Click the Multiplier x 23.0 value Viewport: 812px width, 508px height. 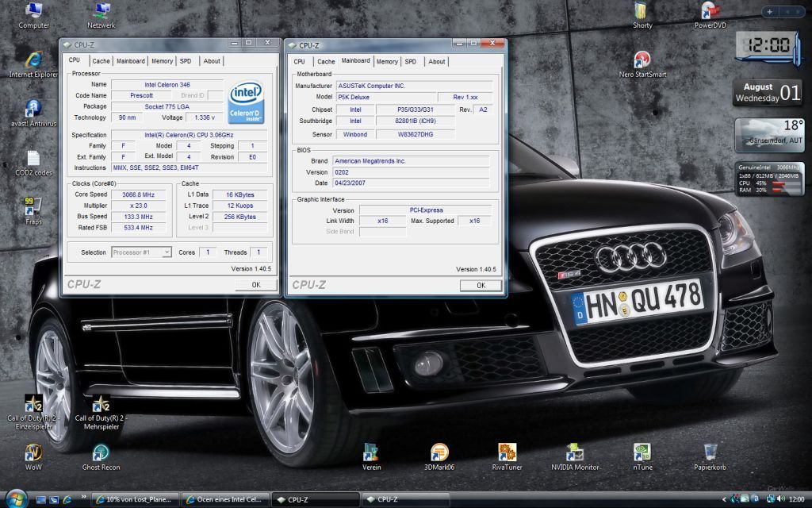point(138,206)
